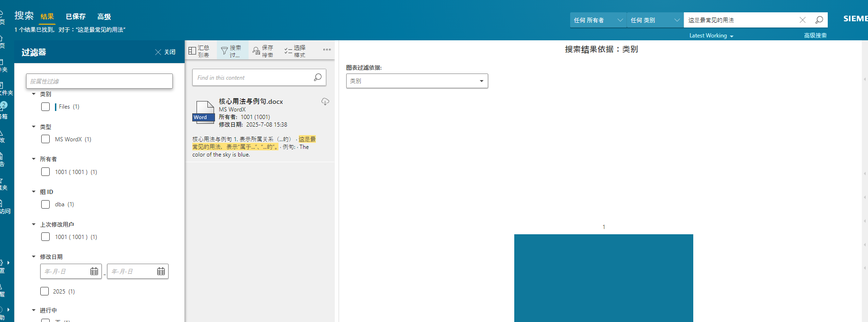Viewport: 868px width, 322px height.
Task: Click the 所有者: 1001 (1001) text in result
Action: [244, 117]
